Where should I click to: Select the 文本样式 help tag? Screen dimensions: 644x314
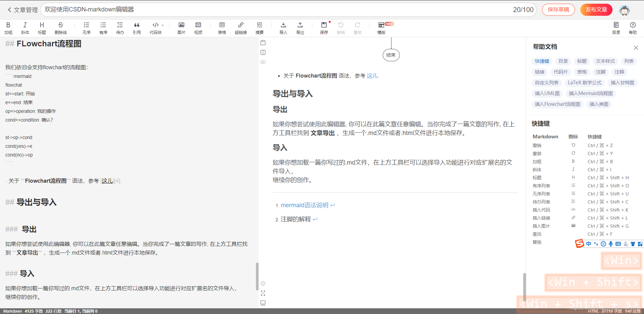pyautogui.click(x=605, y=61)
